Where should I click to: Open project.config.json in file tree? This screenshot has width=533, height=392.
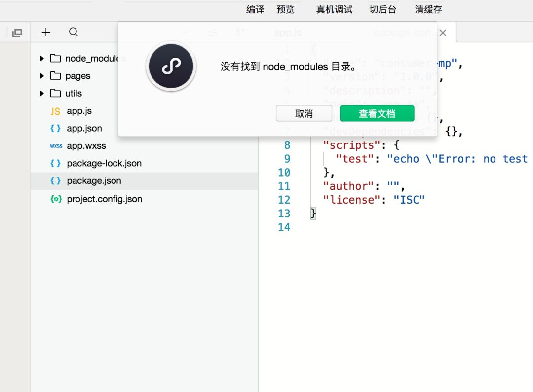click(x=104, y=199)
